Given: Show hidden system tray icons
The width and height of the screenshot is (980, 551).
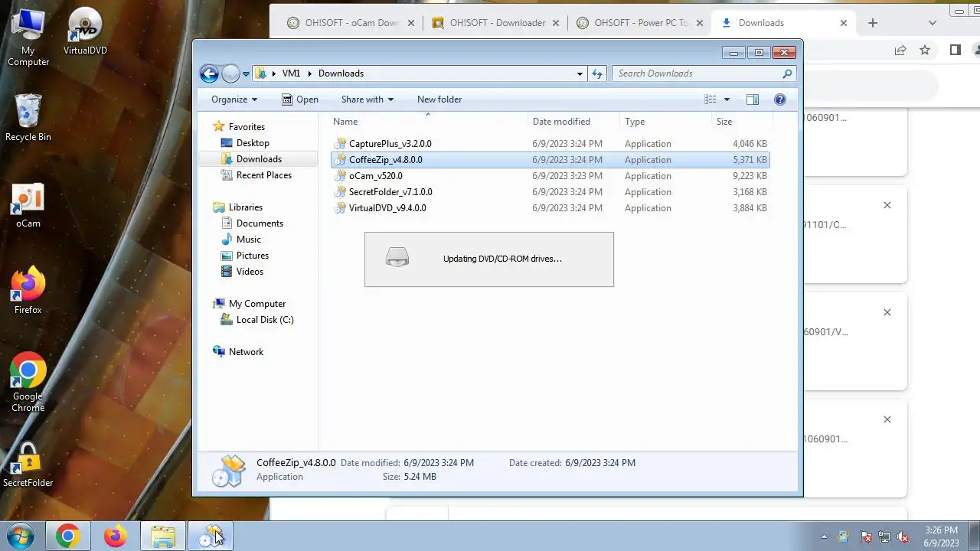Looking at the screenshot, I should pos(824,537).
